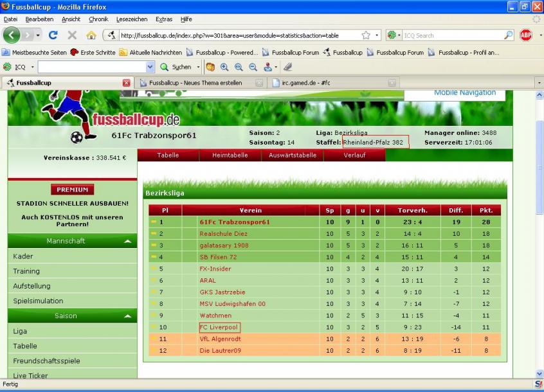Collapse the Saison sidebar section
This screenshot has height=392, width=544.
tap(127, 316)
